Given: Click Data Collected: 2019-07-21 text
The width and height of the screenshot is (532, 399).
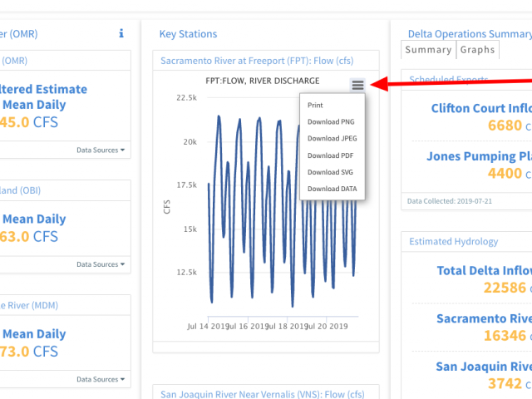Looking at the screenshot, I should [x=449, y=201].
